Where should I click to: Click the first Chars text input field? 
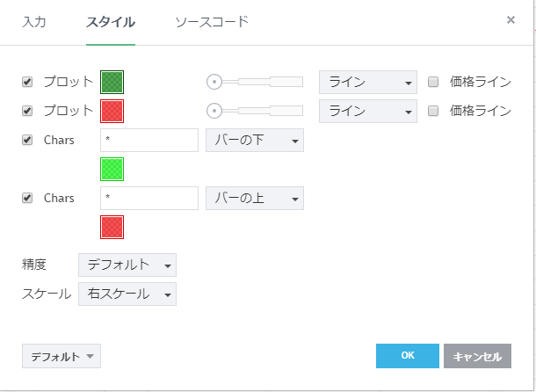pyautogui.click(x=149, y=140)
